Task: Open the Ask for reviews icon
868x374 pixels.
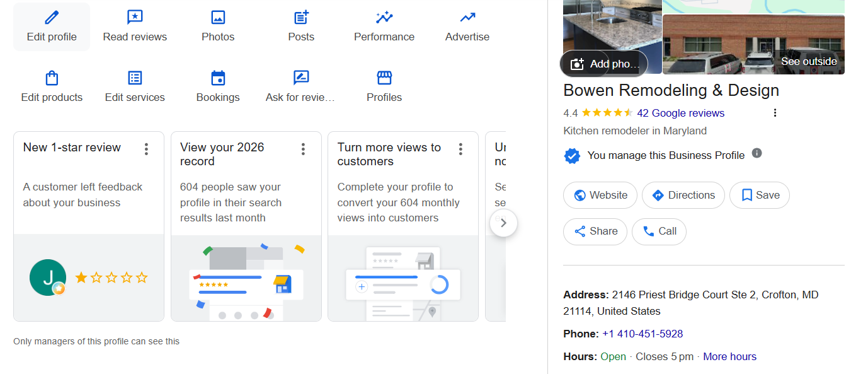Action: click(301, 78)
